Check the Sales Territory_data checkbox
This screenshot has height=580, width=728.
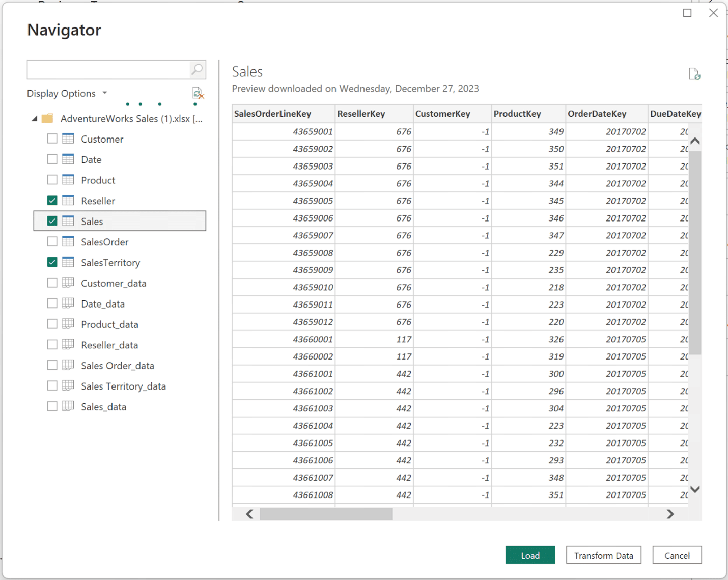(x=52, y=386)
